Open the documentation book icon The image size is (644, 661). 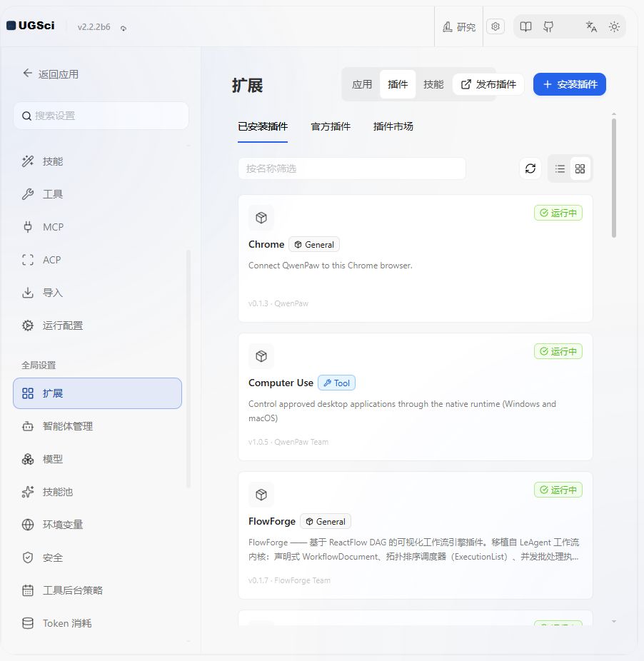tap(525, 27)
